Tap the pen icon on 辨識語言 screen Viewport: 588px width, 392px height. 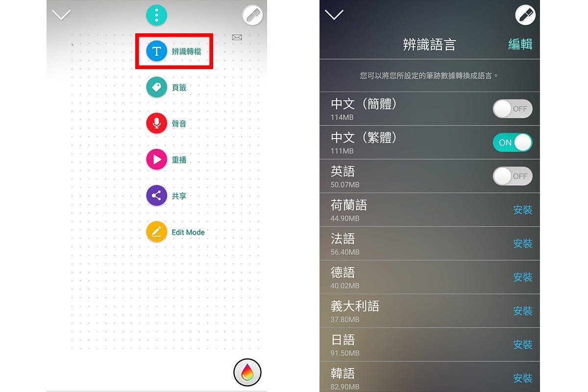(x=525, y=15)
